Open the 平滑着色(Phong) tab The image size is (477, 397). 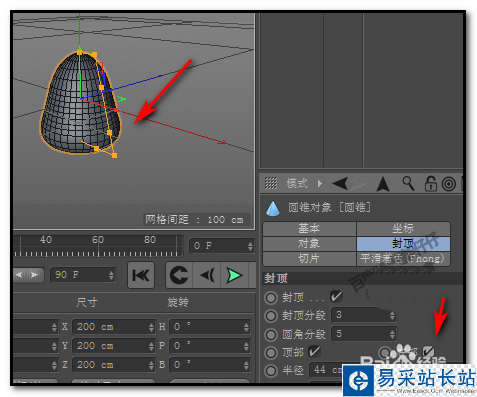click(x=403, y=259)
